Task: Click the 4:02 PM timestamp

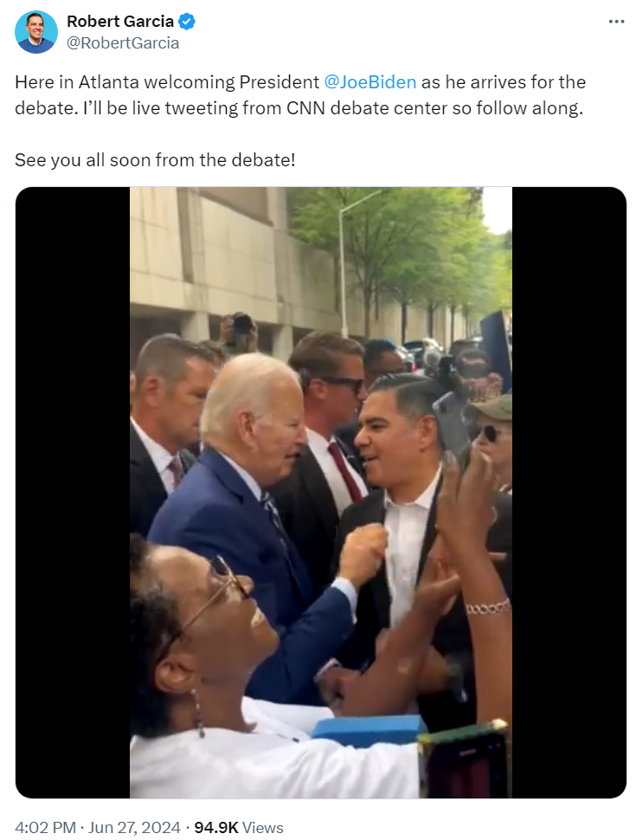Action: point(46,827)
